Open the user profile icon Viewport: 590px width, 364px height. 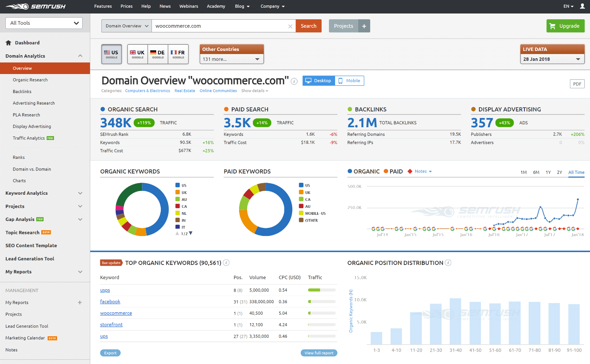[x=582, y=6]
